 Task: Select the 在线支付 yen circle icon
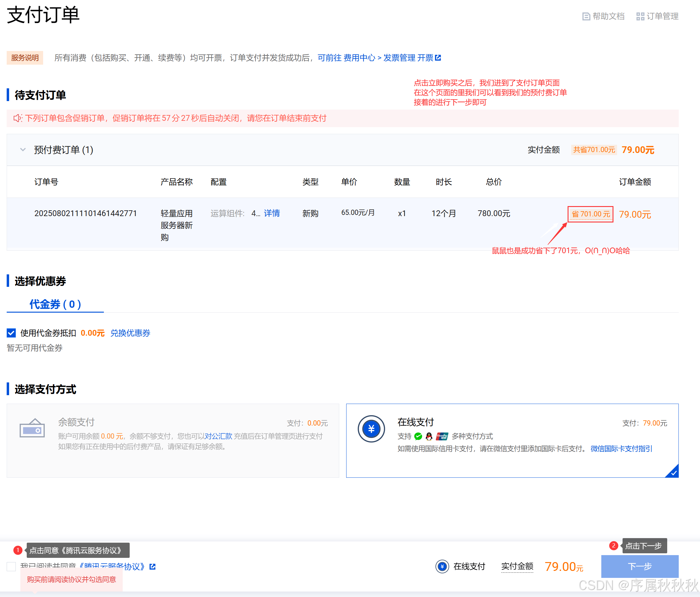[372, 429]
